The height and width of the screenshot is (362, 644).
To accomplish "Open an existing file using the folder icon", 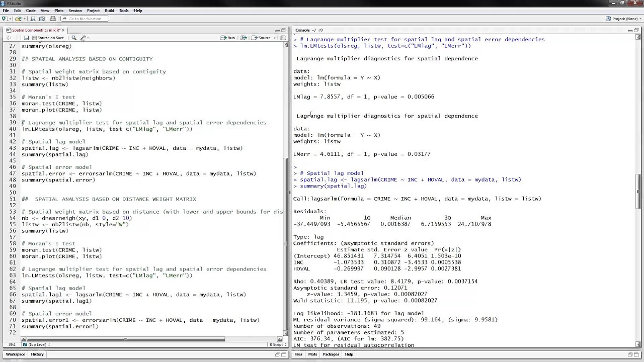I will coord(18,19).
